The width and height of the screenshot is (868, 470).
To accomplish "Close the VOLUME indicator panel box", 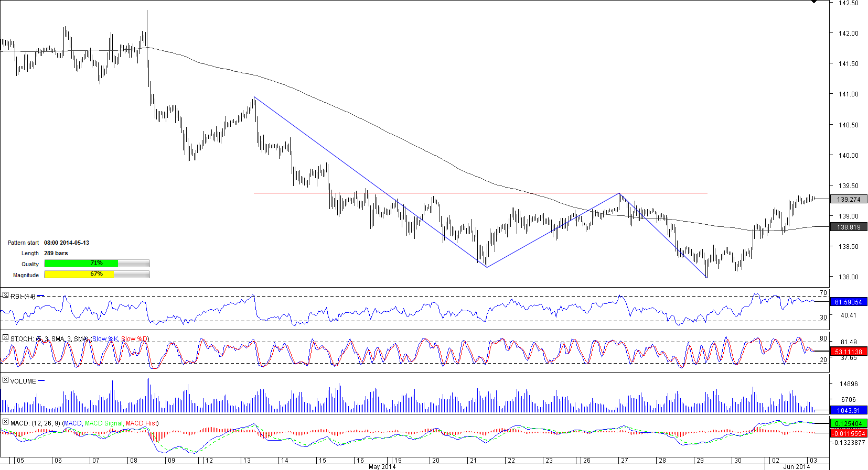I will point(5,380).
